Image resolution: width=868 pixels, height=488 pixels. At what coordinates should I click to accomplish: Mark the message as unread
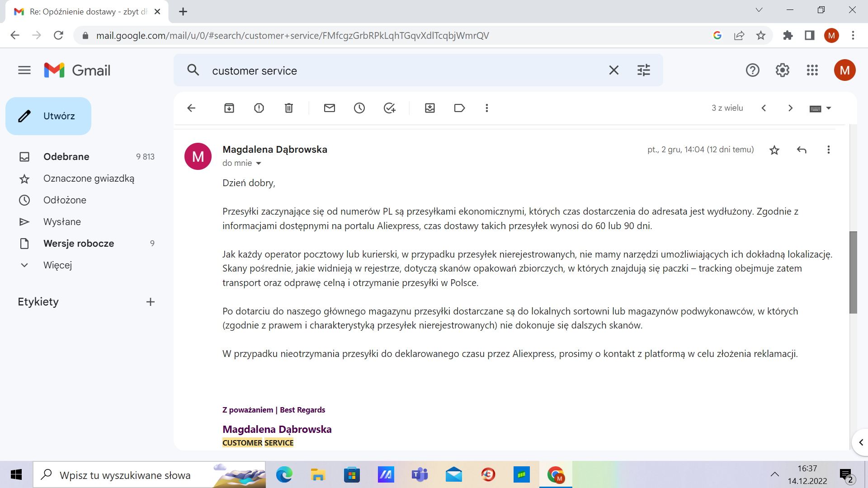330,108
